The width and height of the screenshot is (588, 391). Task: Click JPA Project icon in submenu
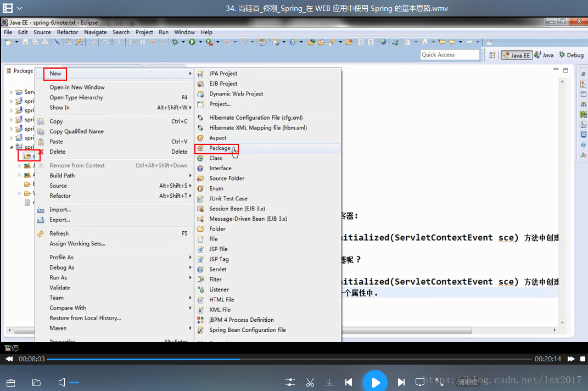tap(200, 74)
